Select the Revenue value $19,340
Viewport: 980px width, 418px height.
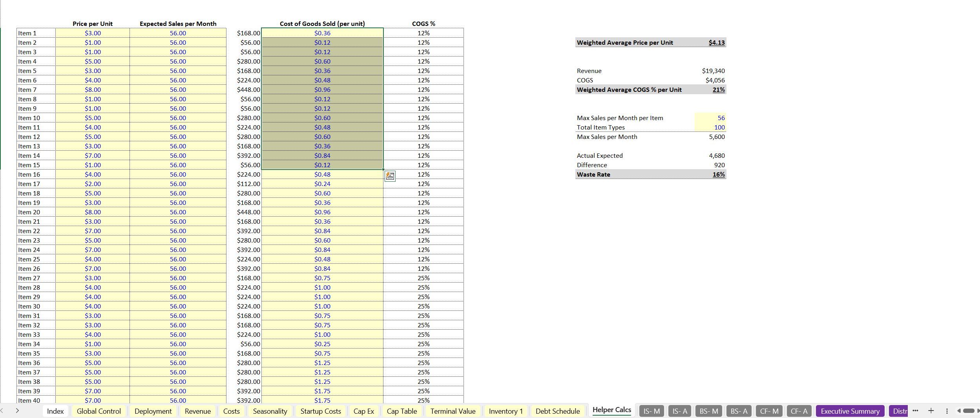(713, 71)
